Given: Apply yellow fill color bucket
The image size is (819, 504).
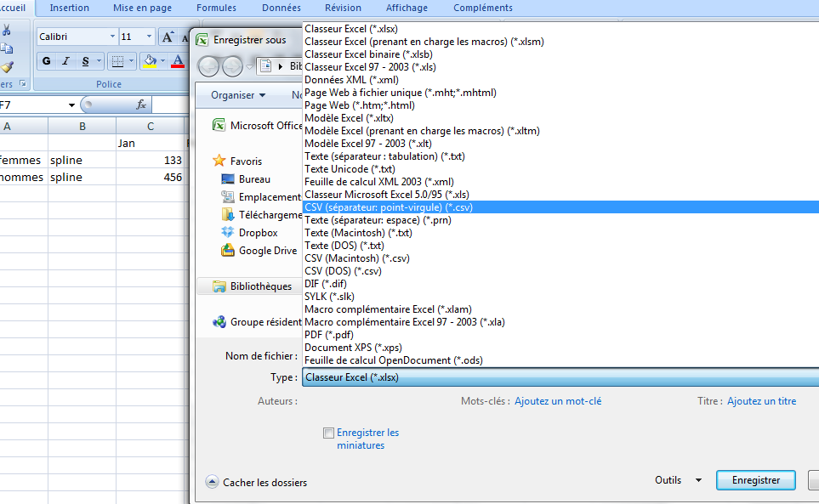Looking at the screenshot, I should [x=150, y=61].
